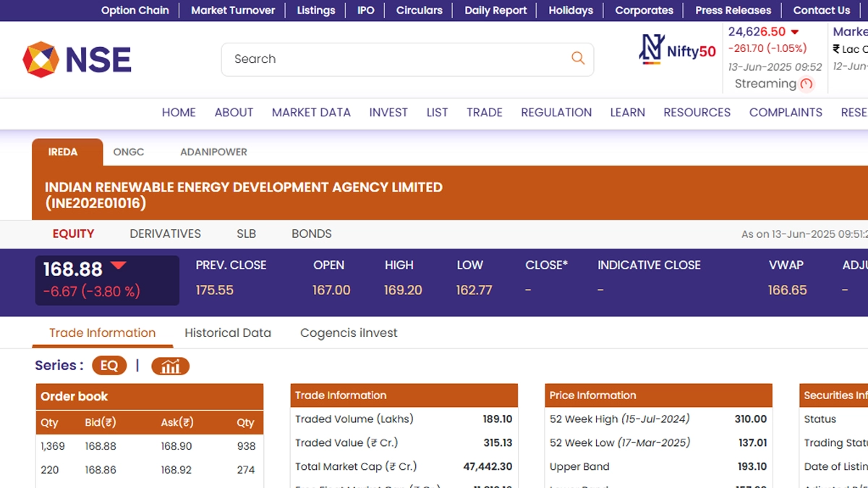The image size is (868, 488).
Task: Select the DERIVATIVES tab
Action: 165,234
